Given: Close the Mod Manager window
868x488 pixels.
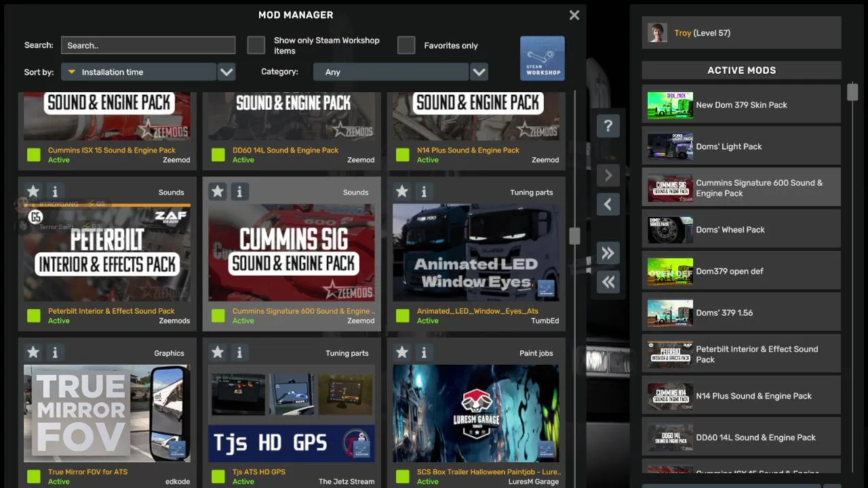Looking at the screenshot, I should [x=574, y=15].
